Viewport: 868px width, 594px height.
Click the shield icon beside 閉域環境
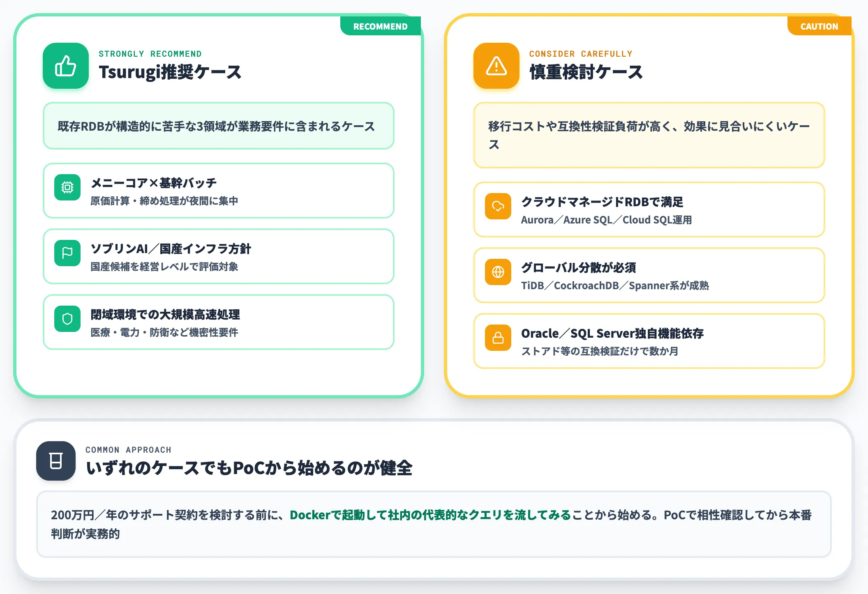coord(67,319)
